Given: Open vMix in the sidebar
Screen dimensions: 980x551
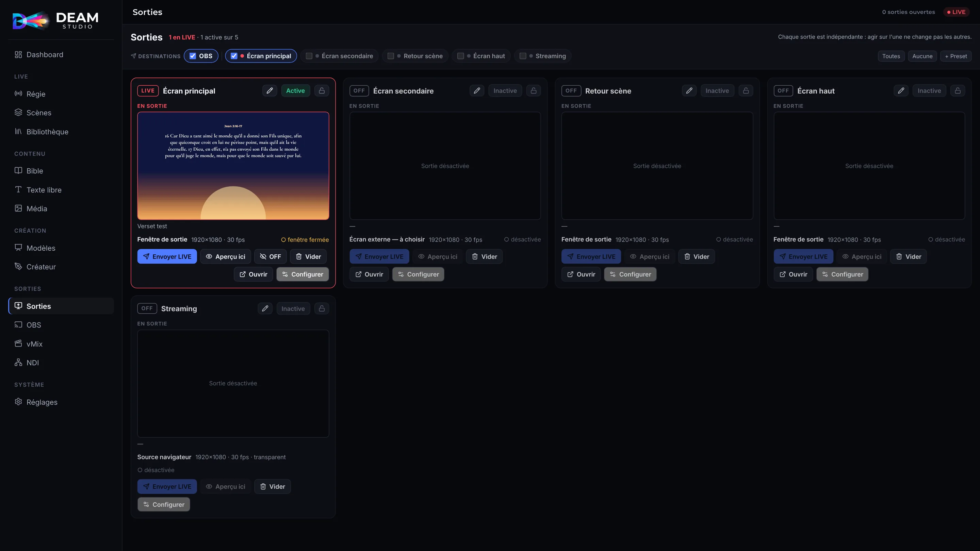Looking at the screenshot, I should click(61, 344).
